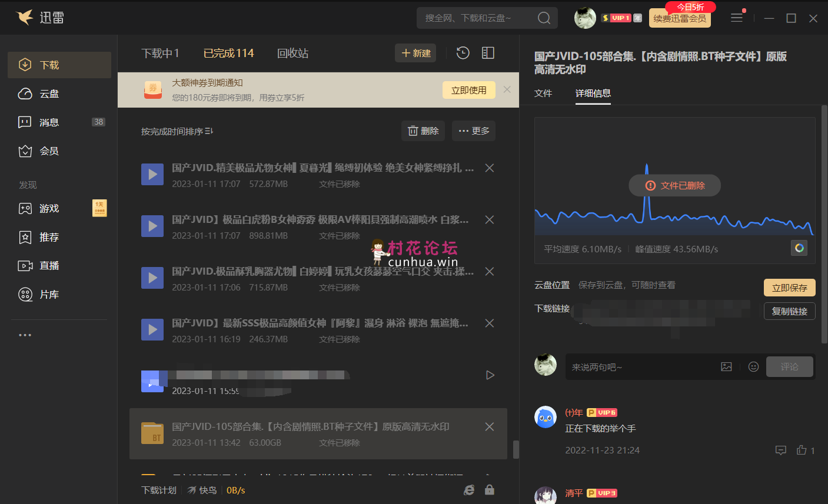Play the 2023-01-11 15:5x blurred task
Viewport: 828px width, 504px height.
(490, 375)
